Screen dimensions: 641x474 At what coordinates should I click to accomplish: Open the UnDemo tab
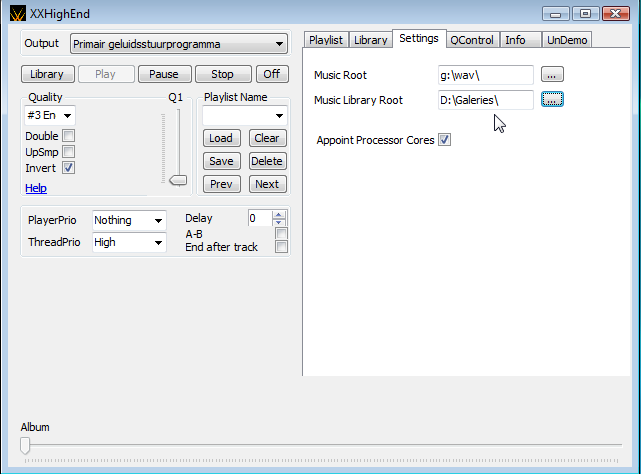567,40
